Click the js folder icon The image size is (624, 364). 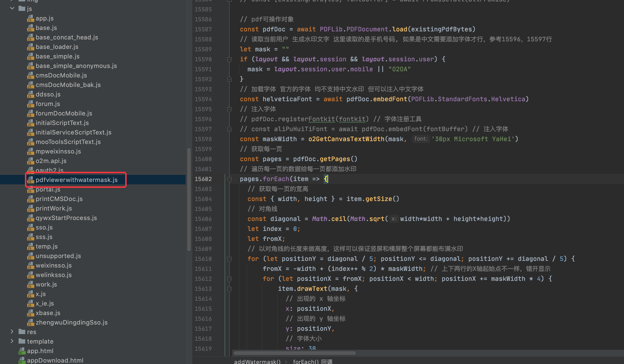pyautogui.click(x=22, y=9)
